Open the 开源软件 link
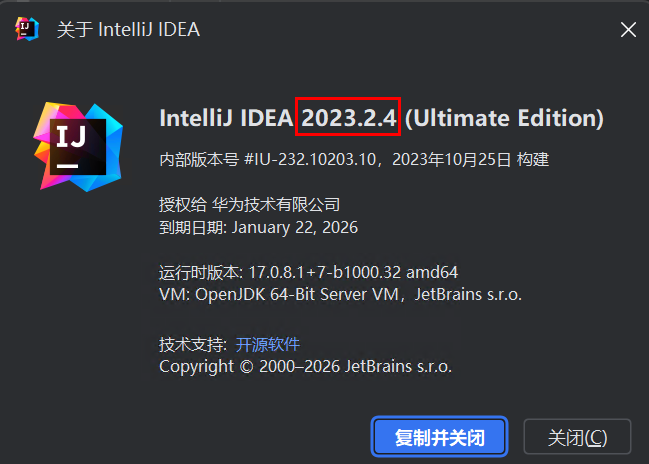 click(x=267, y=344)
